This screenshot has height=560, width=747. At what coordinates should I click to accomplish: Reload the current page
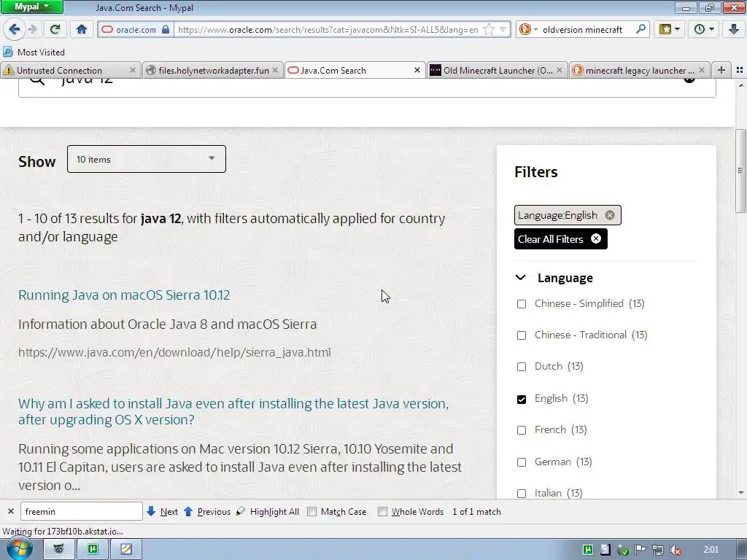pyautogui.click(x=55, y=29)
